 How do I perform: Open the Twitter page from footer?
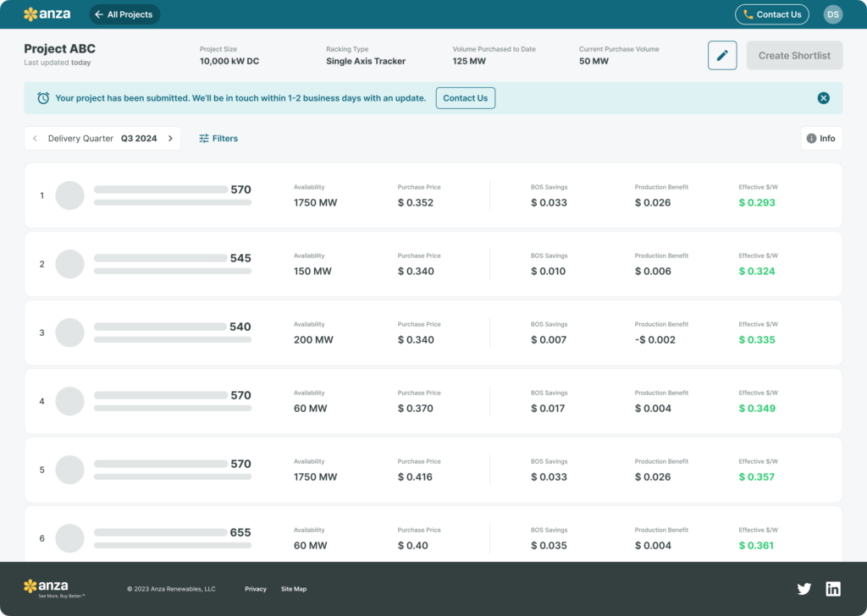[x=803, y=589]
